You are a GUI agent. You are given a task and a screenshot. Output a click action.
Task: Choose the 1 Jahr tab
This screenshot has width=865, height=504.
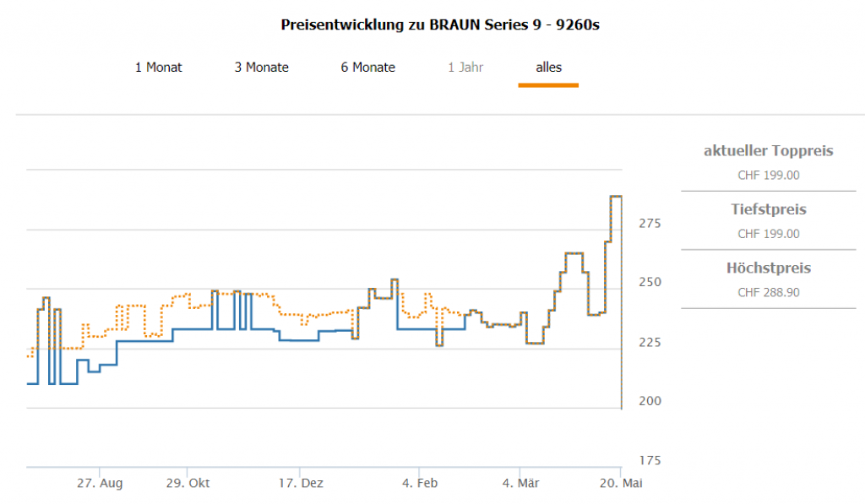point(465,68)
